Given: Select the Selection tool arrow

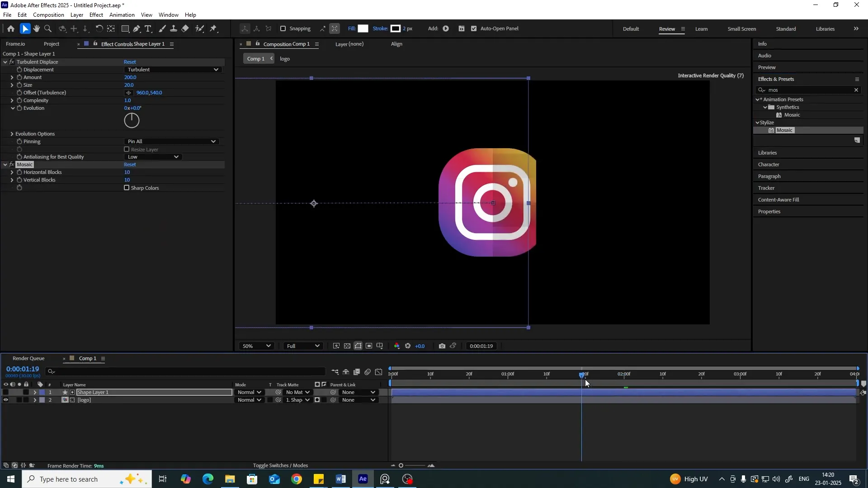Looking at the screenshot, I should pos(25,29).
